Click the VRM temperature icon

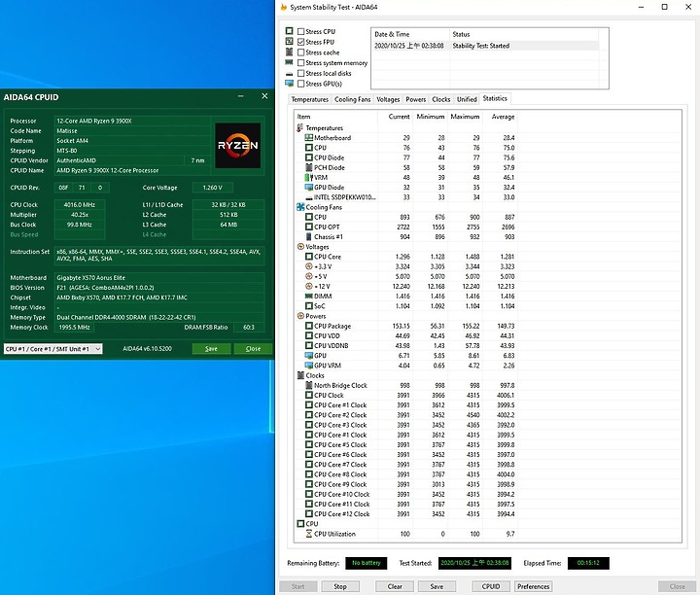[307, 178]
